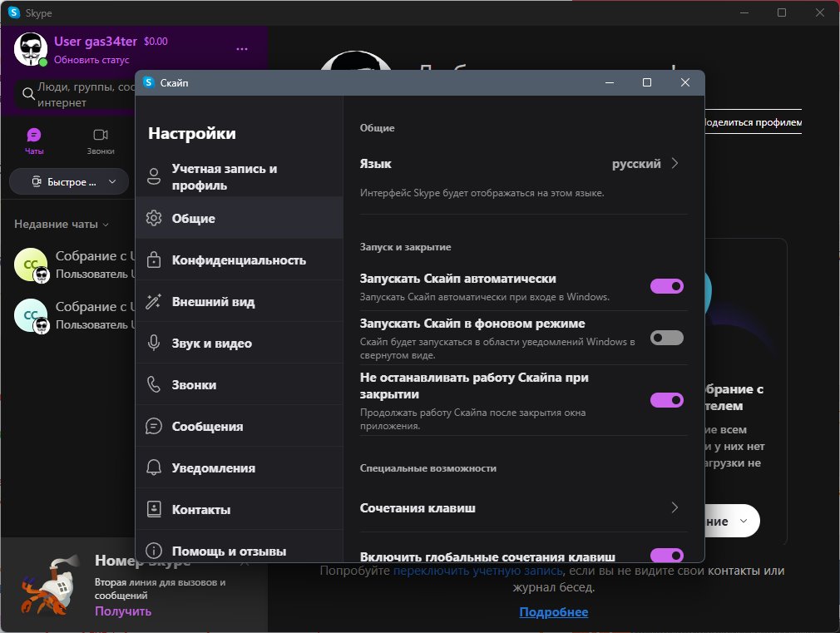
Task: Click the gear icon next to Общие
Action: [153, 219]
